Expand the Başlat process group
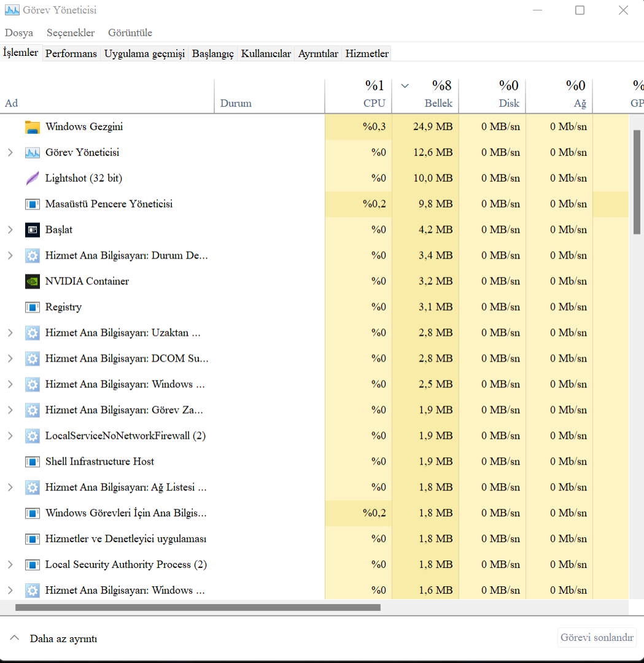The image size is (644, 663). click(x=10, y=230)
